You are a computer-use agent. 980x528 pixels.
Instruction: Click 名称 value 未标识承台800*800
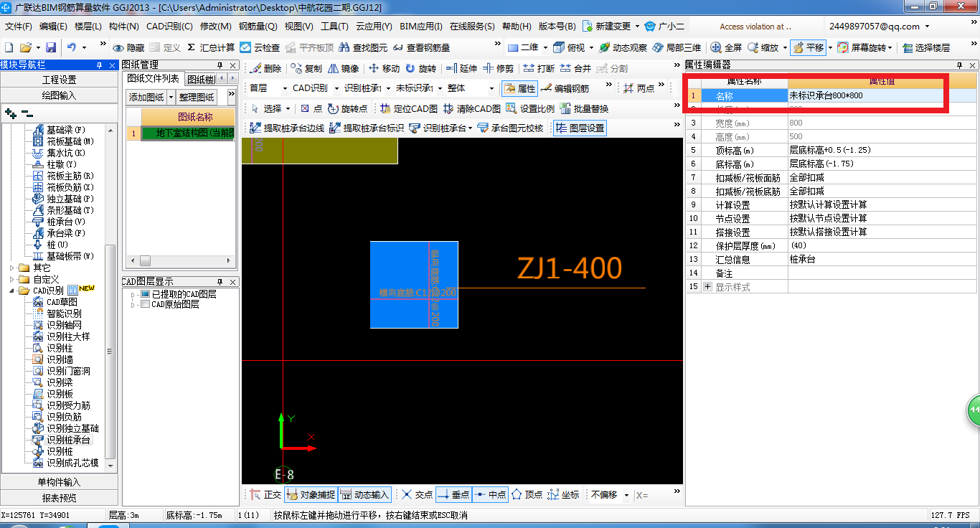coord(882,95)
